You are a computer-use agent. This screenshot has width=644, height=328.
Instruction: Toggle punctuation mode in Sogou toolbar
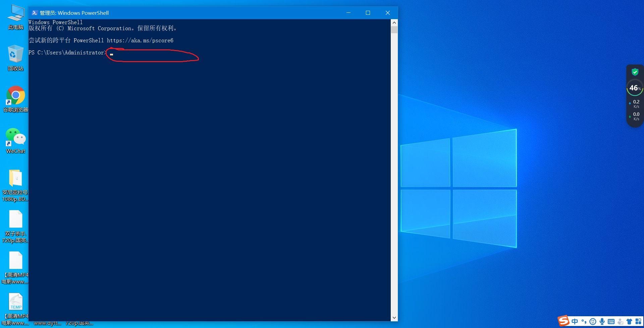click(584, 322)
